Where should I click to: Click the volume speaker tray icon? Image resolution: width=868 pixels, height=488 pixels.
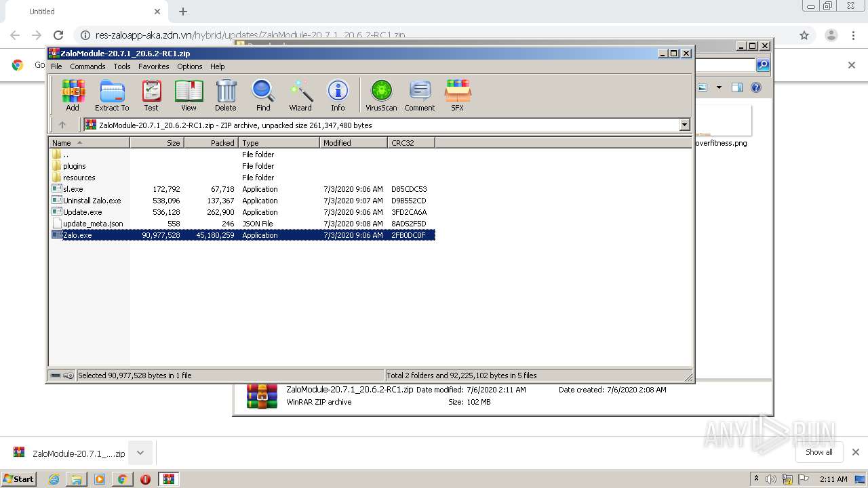coord(772,479)
